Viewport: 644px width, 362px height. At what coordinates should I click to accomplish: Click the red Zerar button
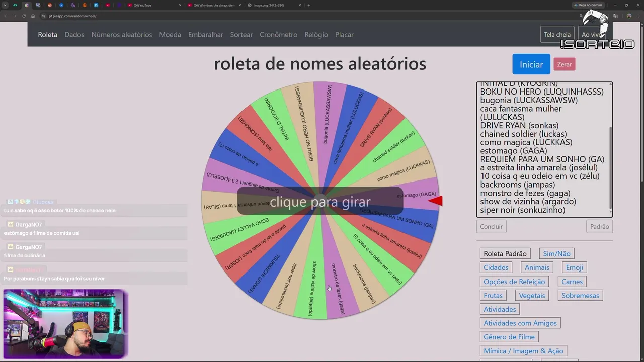pyautogui.click(x=565, y=64)
